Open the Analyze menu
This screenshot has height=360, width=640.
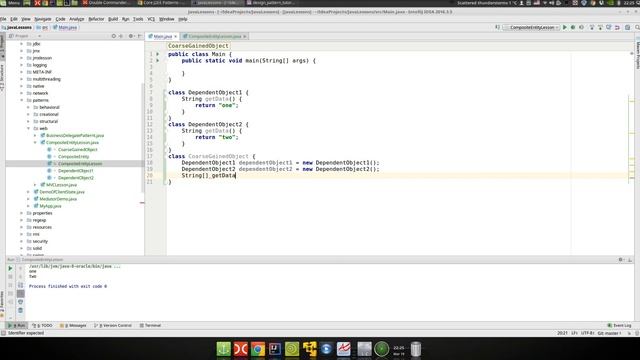point(76,19)
